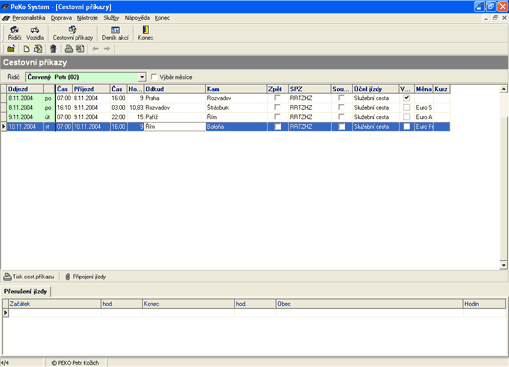Toggle Zpět checkbox in Praha row
This screenshot has width=509, height=367.
click(x=277, y=98)
